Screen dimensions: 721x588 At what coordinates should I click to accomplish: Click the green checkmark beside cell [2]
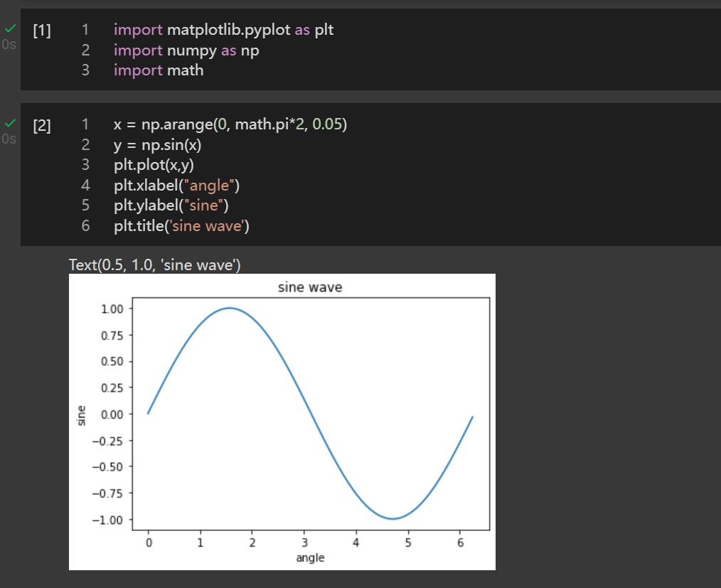pos(10,123)
